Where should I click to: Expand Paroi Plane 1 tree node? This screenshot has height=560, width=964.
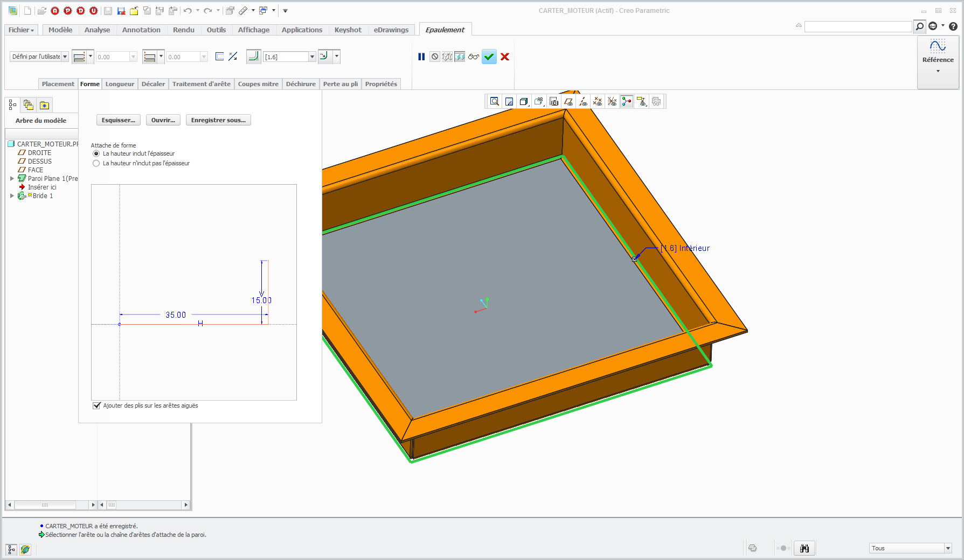pos(12,178)
